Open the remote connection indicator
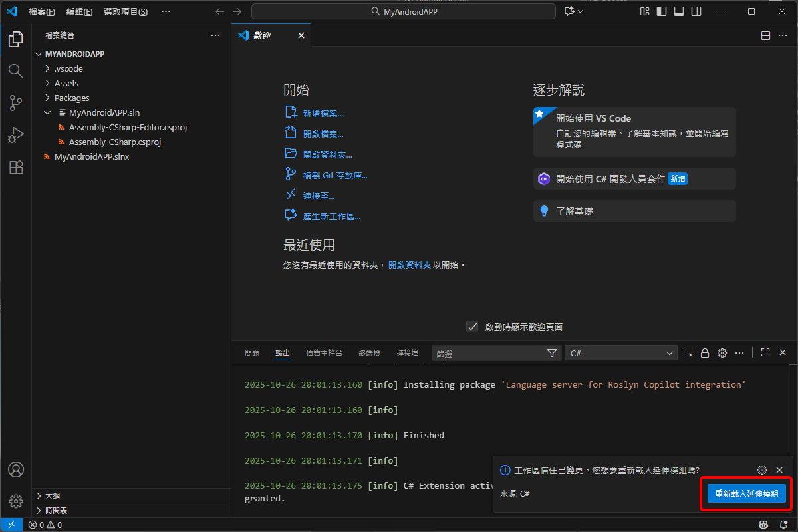798x532 pixels. click(11, 524)
